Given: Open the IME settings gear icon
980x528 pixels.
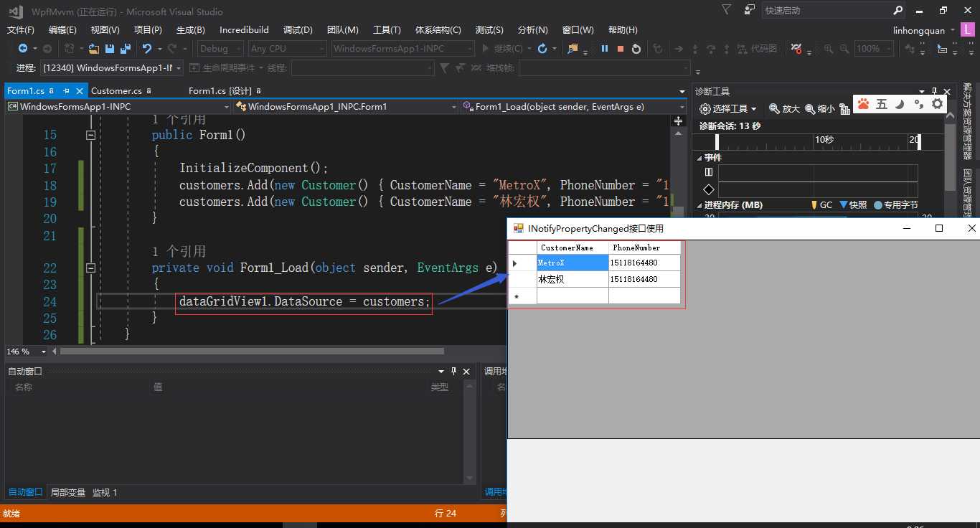Looking at the screenshot, I should point(937,104).
